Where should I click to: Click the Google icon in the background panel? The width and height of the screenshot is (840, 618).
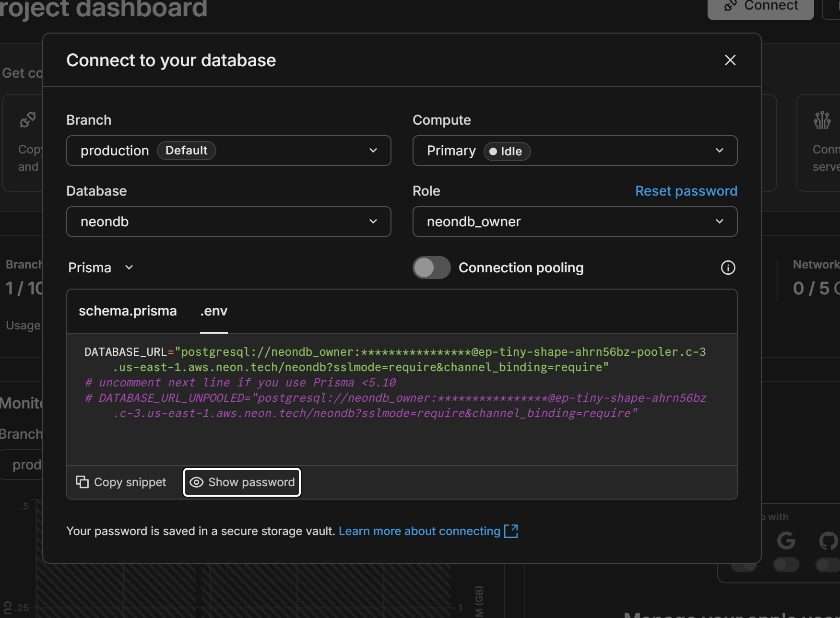coord(786,541)
